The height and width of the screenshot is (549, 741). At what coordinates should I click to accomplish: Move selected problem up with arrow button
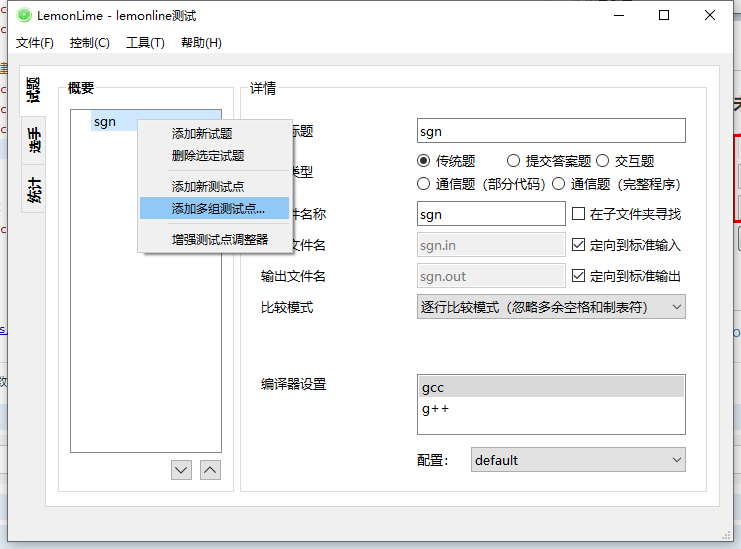[210, 470]
